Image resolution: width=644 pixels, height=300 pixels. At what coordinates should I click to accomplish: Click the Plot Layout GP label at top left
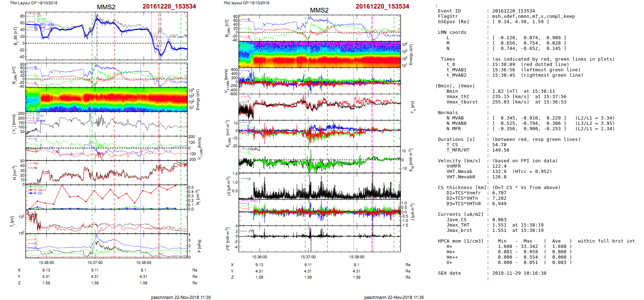pos(34,3)
